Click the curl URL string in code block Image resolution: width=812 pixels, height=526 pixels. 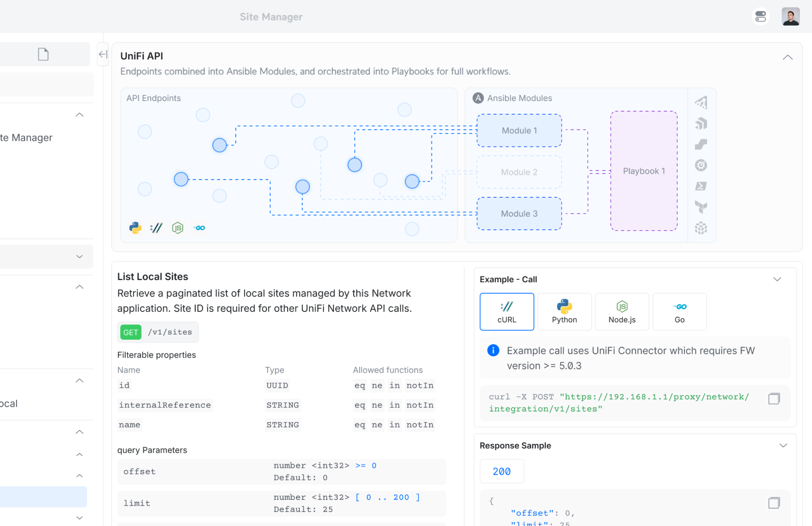(x=619, y=403)
